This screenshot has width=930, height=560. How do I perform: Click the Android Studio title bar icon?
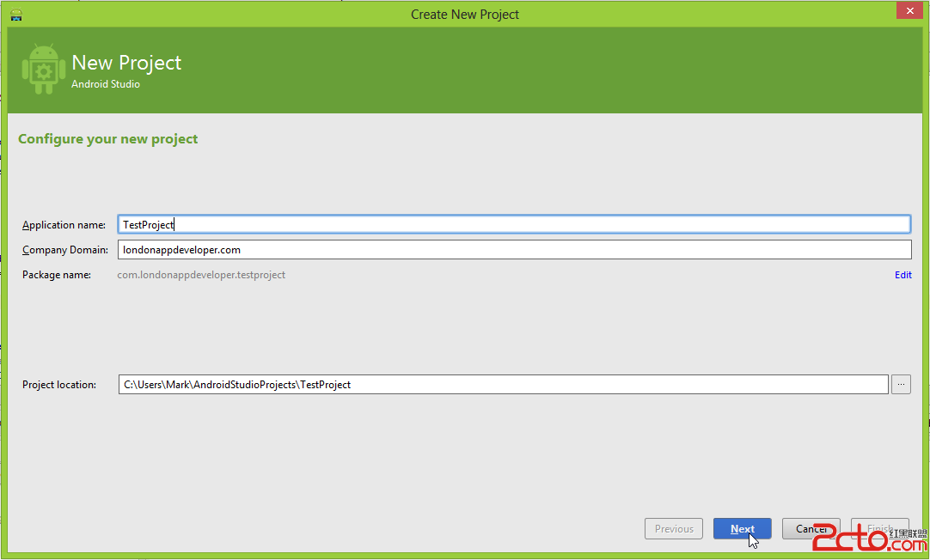(16, 15)
